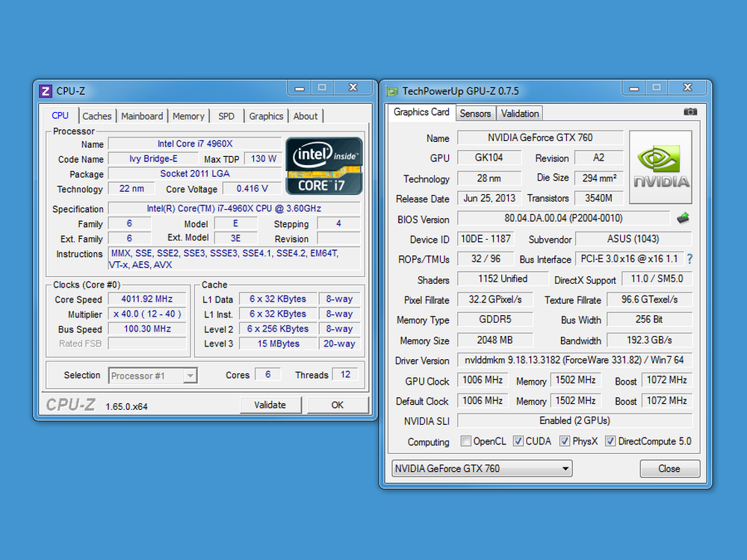Click the GPU-Z screenshot camera icon
The height and width of the screenshot is (560, 747).
690,112
